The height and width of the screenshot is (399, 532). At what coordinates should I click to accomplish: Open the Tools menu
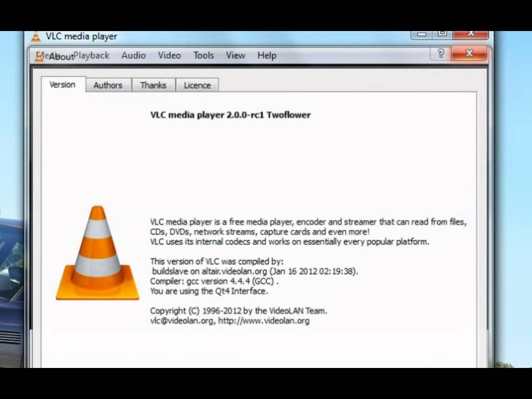point(203,55)
